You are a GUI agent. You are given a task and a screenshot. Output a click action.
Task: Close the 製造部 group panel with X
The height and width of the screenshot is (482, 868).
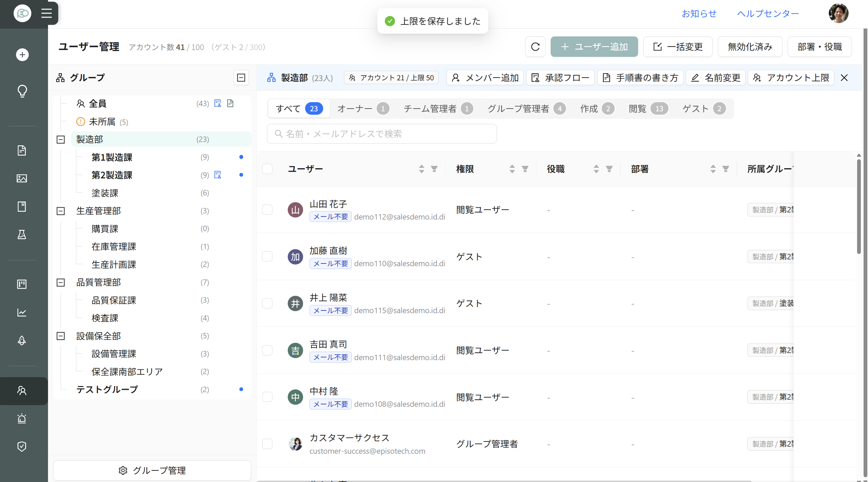(x=844, y=78)
